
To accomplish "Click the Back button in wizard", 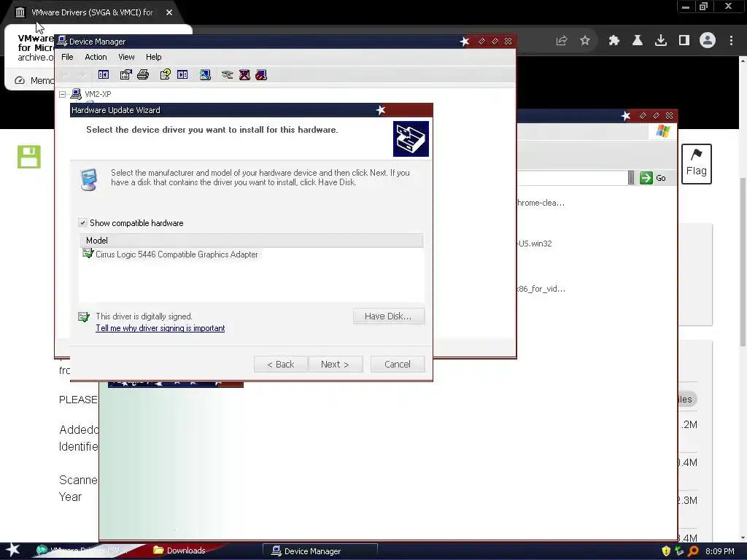I will (281, 365).
